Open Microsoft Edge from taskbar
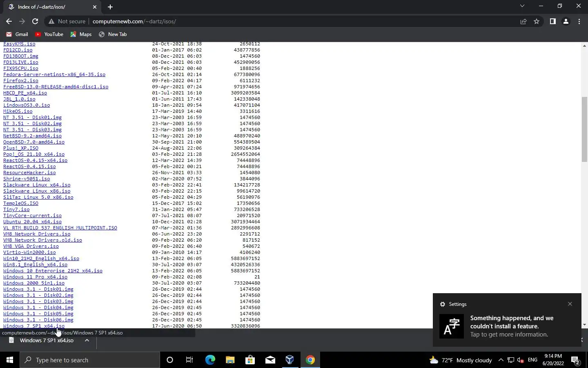This screenshot has height=368, width=588. click(210, 360)
